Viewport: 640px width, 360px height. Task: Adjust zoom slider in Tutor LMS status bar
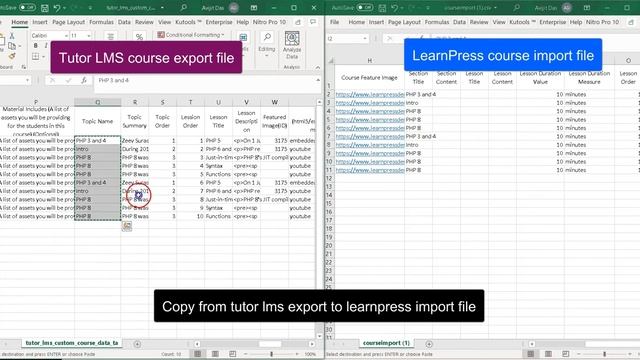tap(271, 354)
